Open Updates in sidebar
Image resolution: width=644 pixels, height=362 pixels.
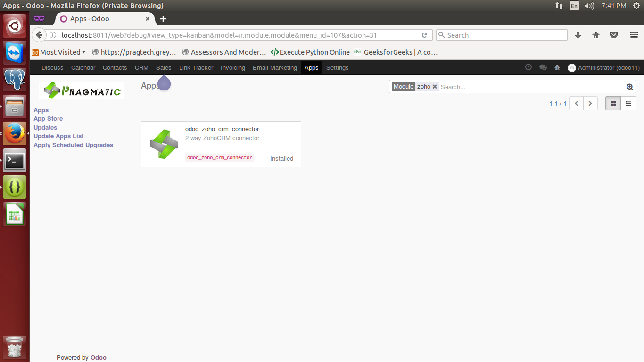click(45, 127)
